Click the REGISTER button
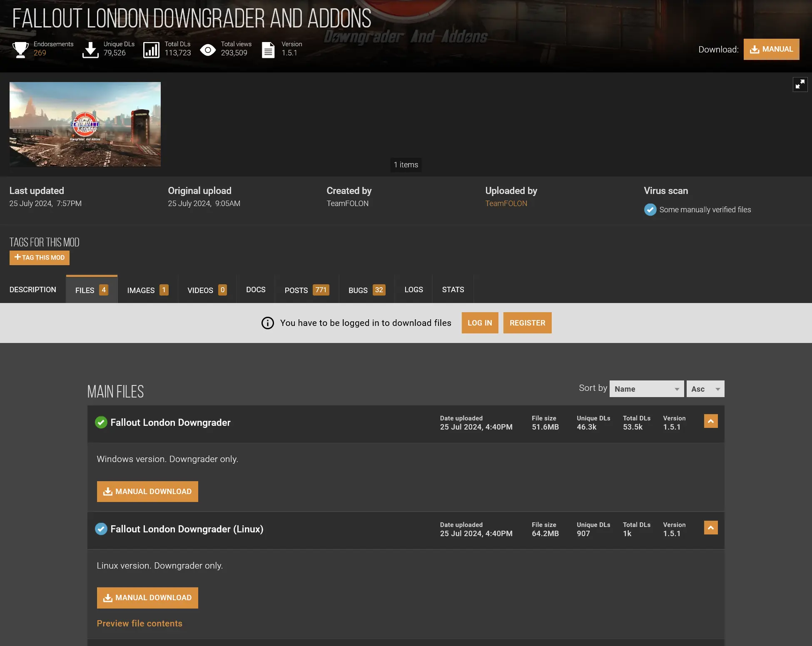The width and height of the screenshot is (812, 646). point(527,323)
